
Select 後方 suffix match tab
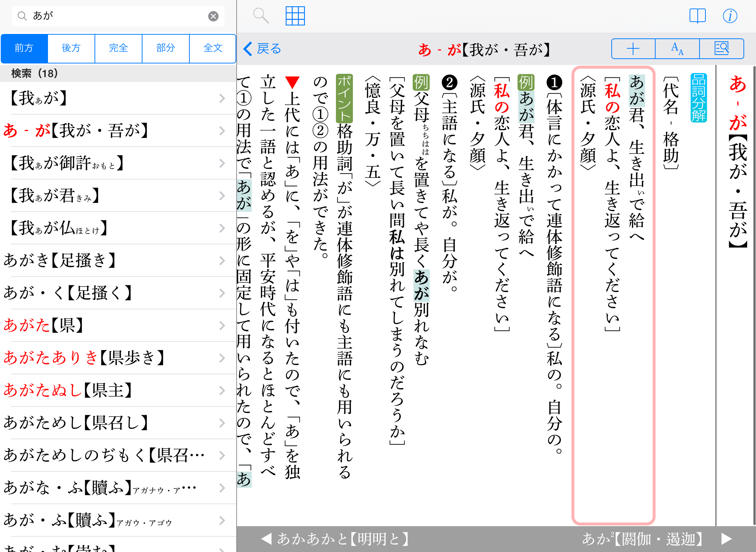(71, 48)
